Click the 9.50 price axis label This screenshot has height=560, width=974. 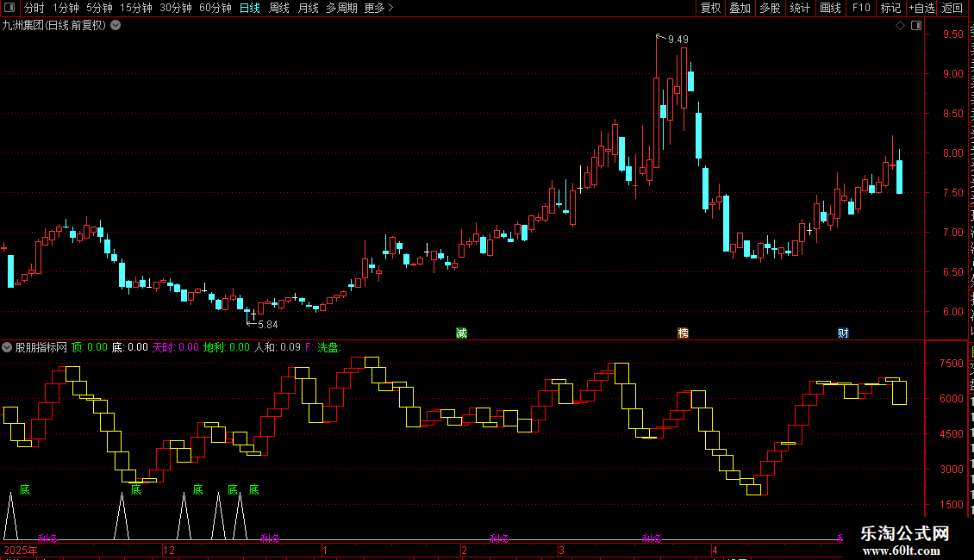(x=952, y=34)
